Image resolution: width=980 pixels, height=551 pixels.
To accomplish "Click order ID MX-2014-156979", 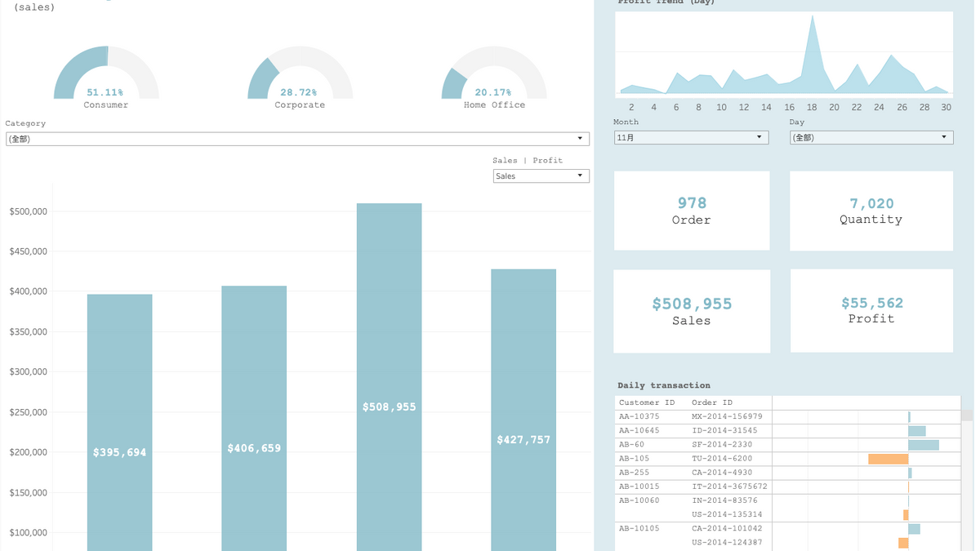I will pos(727,416).
